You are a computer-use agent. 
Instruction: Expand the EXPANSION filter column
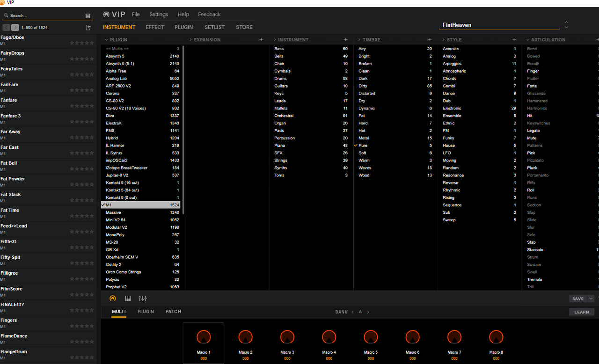[x=191, y=40]
